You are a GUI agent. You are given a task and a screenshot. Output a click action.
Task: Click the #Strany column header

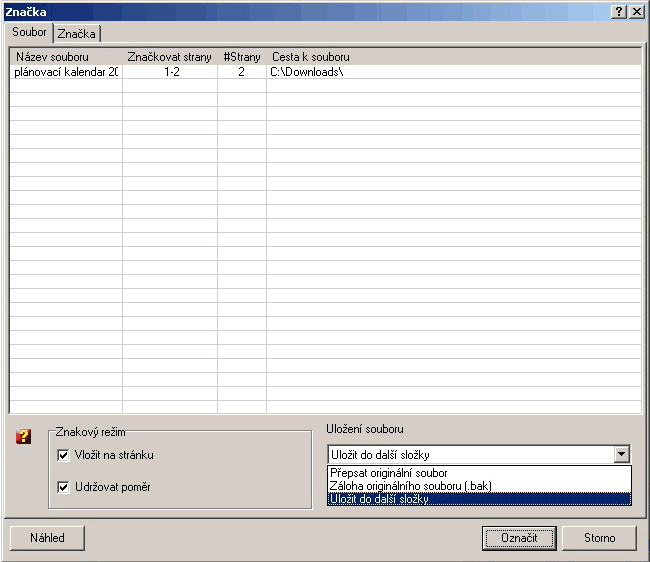(241, 57)
